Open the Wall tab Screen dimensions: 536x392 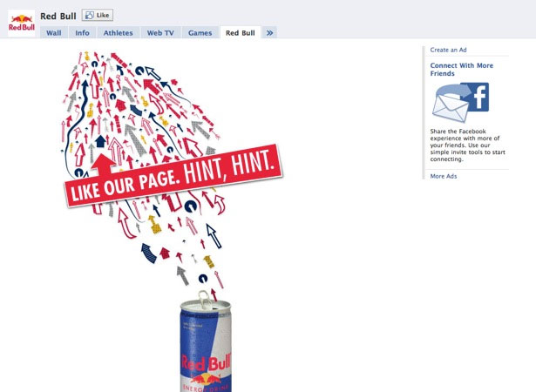click(x=54, y=33)
